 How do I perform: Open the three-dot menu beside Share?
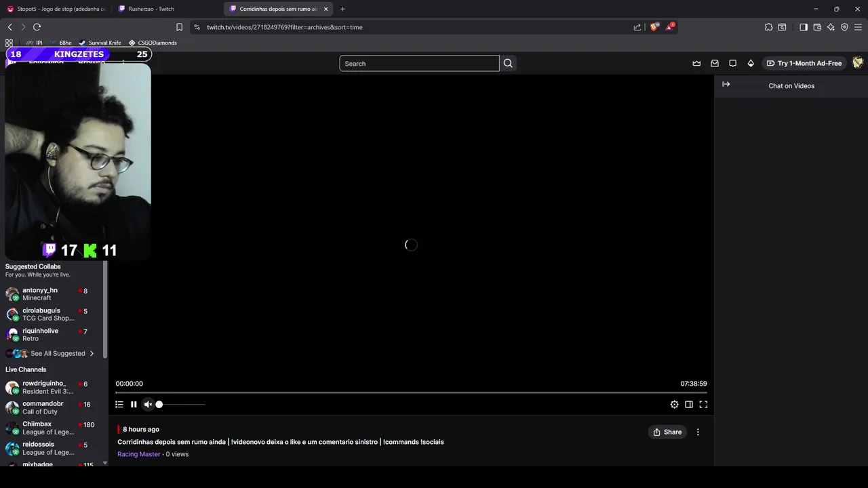coord(698,432)
